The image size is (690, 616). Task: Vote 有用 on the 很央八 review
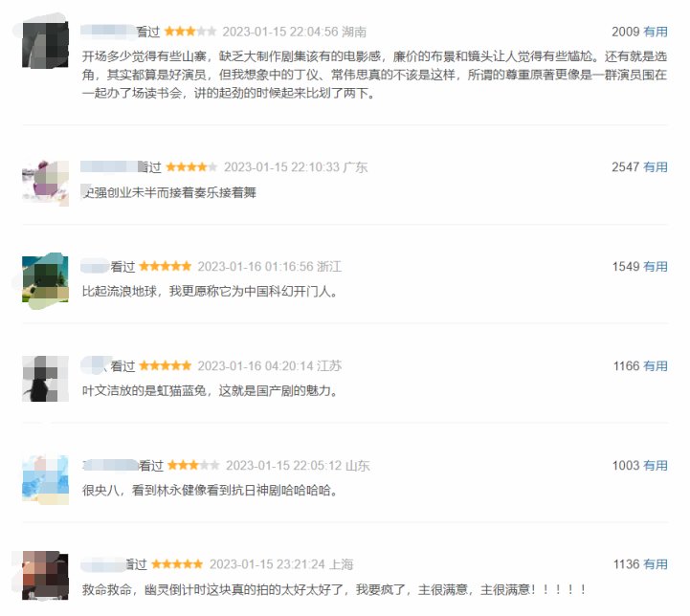point(656,465)
